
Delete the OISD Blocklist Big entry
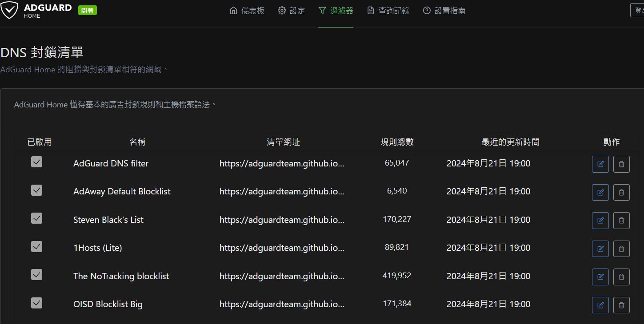point(621,305)
